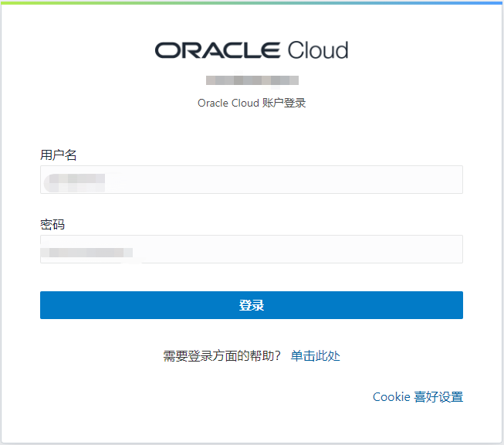Viewport: 504px width, 445px height.
Task: Focus the 密码 password field
Action: pyautogui.click(x=252, y=249)
